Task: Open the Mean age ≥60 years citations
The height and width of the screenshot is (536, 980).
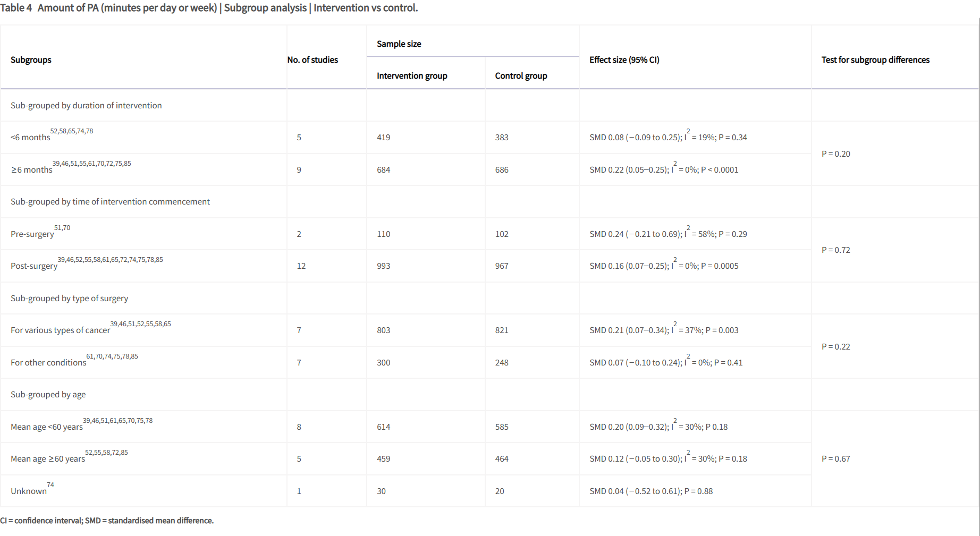Action: click(106, 453)
